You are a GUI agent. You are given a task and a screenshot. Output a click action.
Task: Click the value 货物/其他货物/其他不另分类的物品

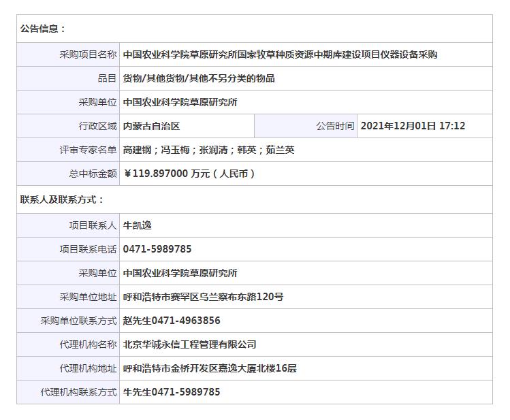pos(199,78)
